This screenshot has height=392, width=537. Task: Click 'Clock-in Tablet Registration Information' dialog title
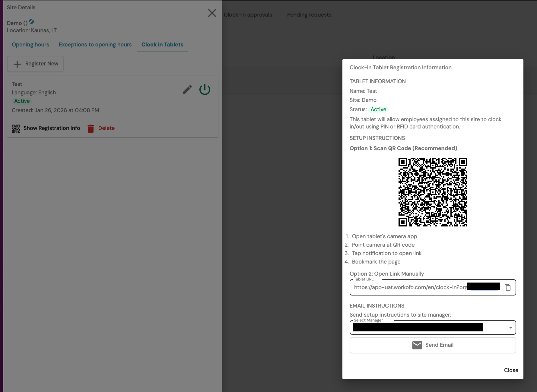pyautogui.click(x=401, y=68)
